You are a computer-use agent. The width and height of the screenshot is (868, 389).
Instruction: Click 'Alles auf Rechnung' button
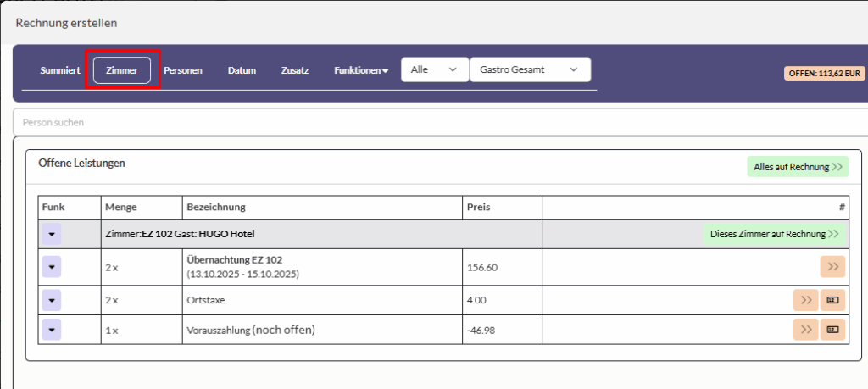pos(797,167)
